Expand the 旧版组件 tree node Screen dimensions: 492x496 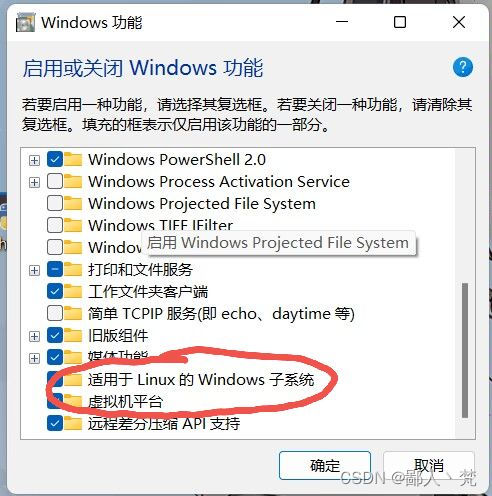coord(34,336)
